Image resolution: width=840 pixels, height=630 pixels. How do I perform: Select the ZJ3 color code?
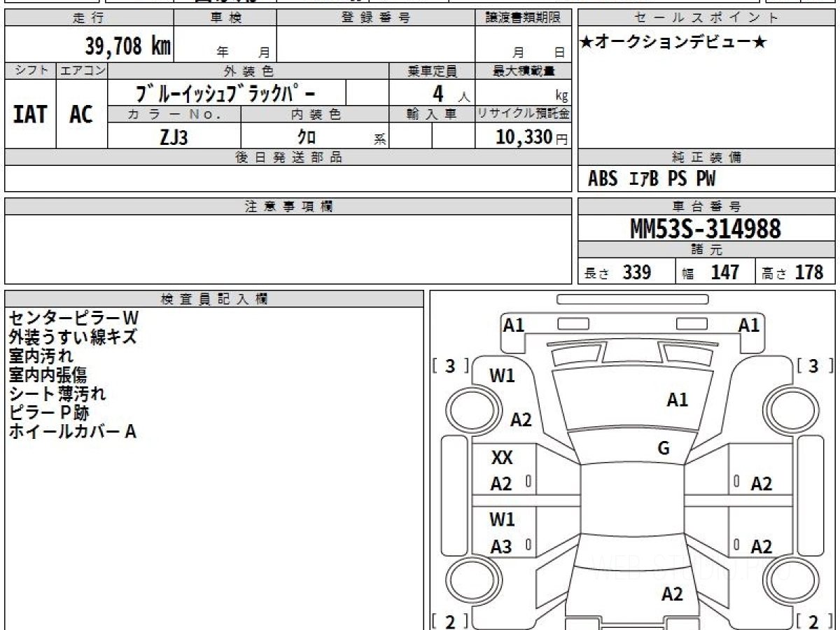(x=174, y=137)
